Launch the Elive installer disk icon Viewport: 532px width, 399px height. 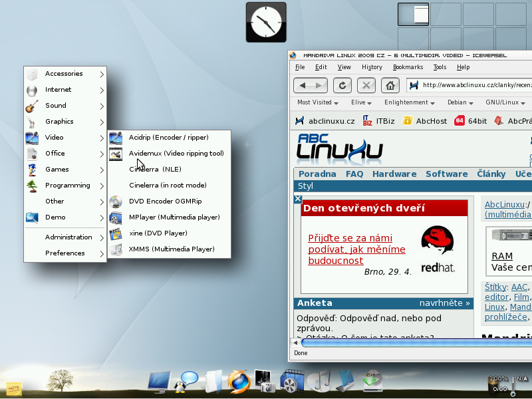(372, 380)
